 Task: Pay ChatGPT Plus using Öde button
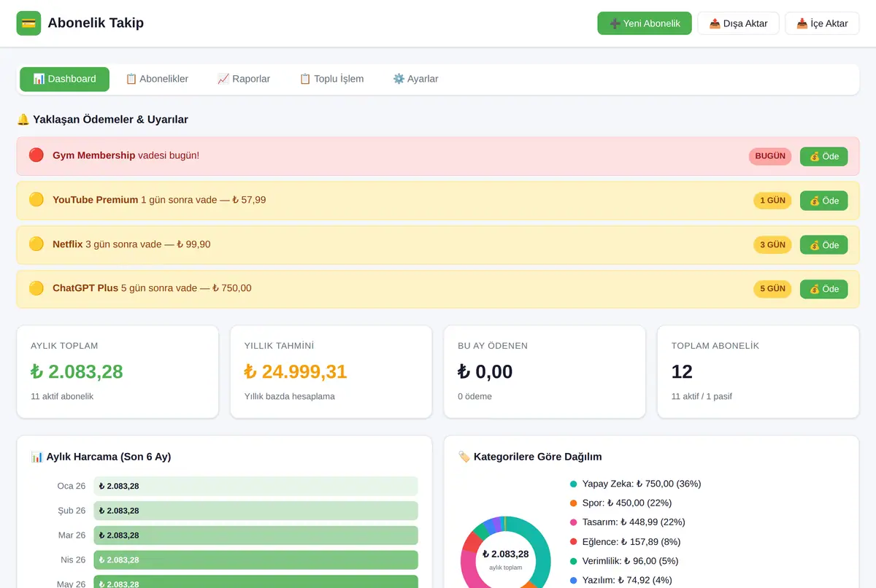coord(824,289)
